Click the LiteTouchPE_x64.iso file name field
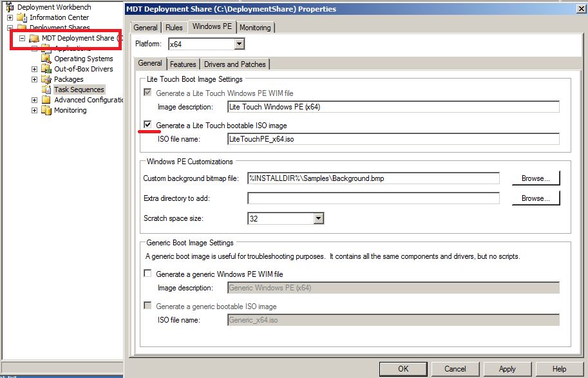The height and width of the screenshot is (378, 588). [394, 139]
